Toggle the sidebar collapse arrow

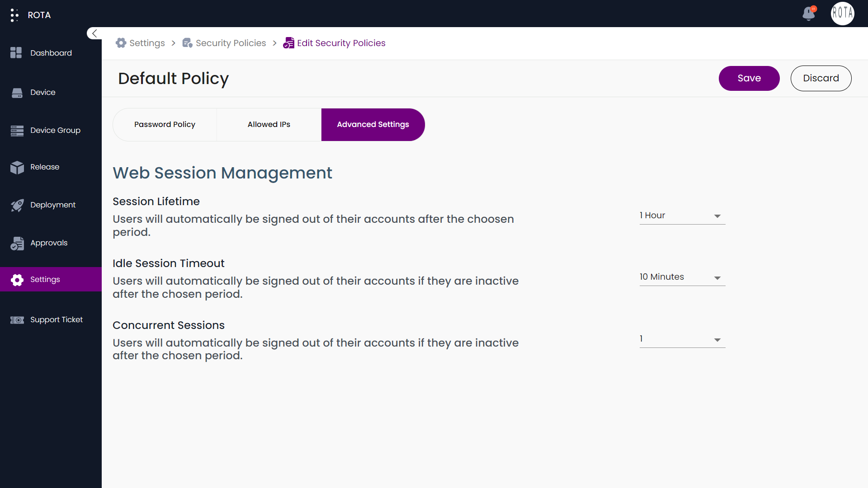94,33
